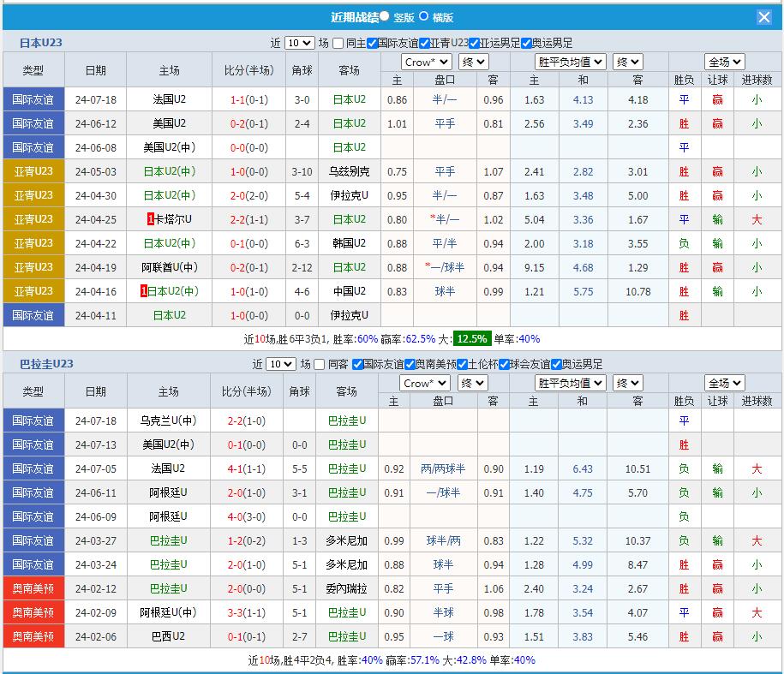Click the green 12.5% badge

point(471,339)
